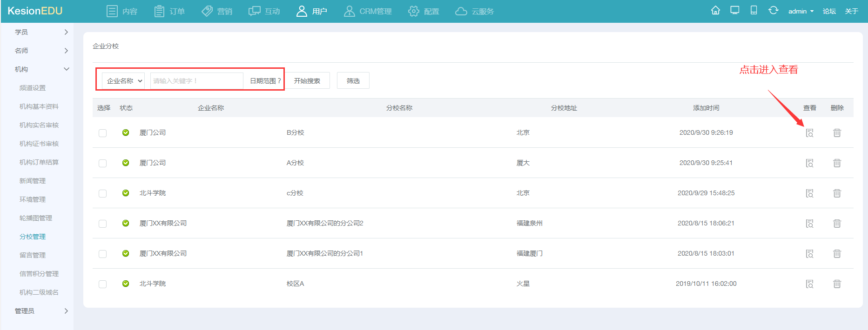View details of B分校 row
Viewport: 868px width, 330px height.
[809, 133]
